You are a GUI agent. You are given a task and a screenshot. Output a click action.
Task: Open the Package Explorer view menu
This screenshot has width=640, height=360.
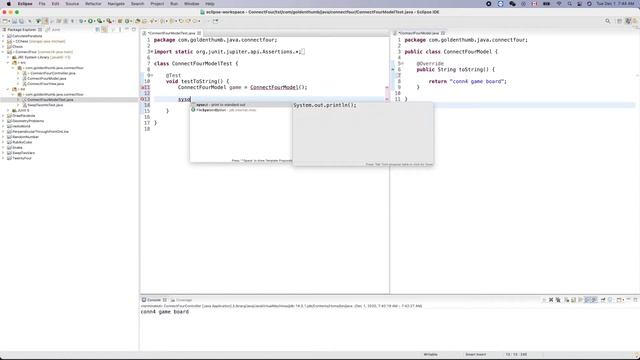(x=120, y=29)
